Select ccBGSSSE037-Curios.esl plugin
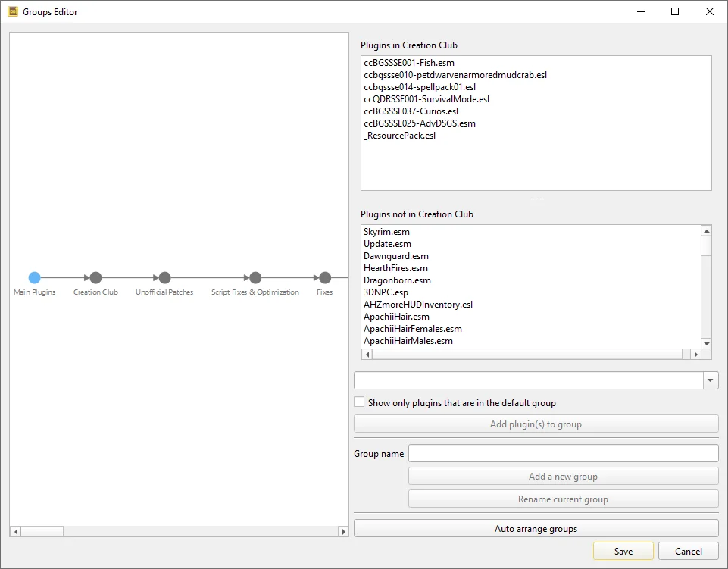 click(x=411, y=111)
